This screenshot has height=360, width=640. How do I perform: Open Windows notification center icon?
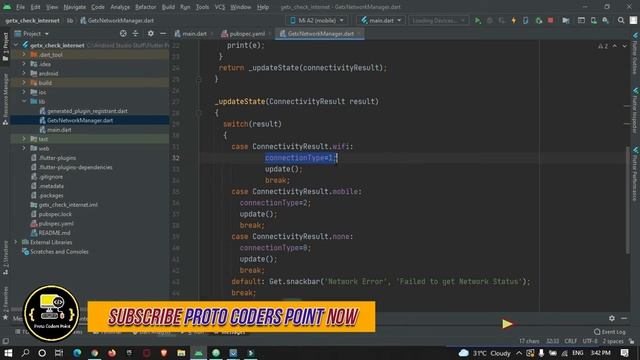[624, 353]
